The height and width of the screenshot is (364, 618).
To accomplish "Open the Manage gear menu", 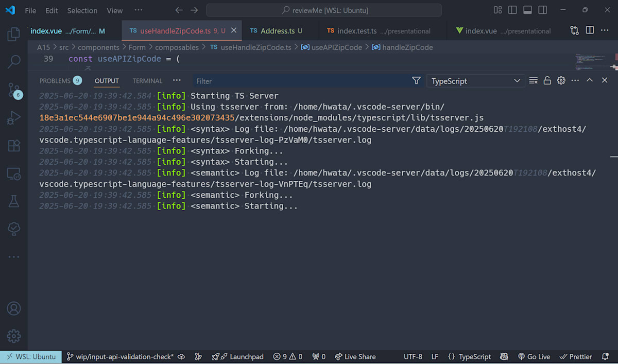I will pos(13,336).
